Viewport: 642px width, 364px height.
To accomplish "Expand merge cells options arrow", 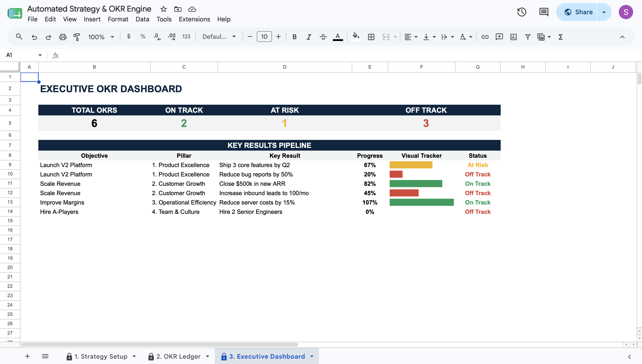I will 395,37.
